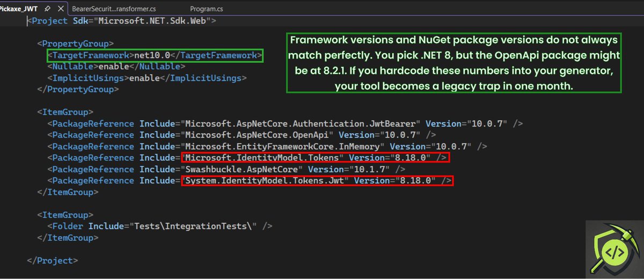Click the ImplicitUsings enable line
The image size is (644, 279).
(147, 78)
